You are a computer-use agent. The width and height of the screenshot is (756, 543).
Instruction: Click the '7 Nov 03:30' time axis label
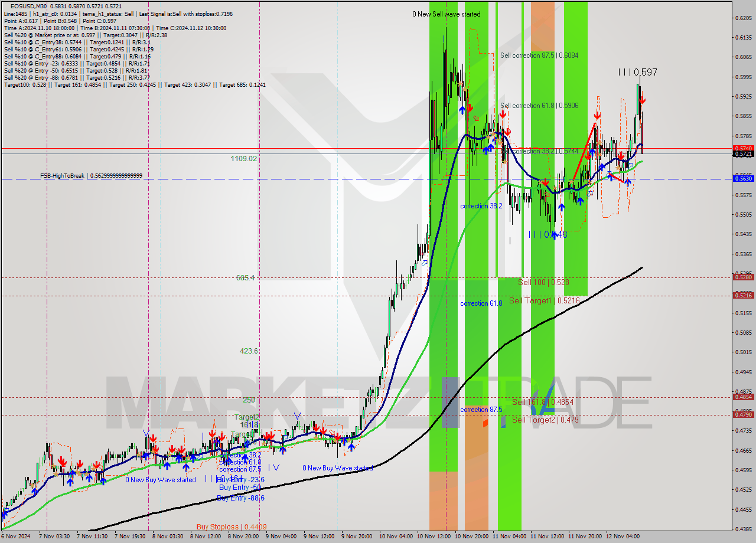[x=54, y=537]
